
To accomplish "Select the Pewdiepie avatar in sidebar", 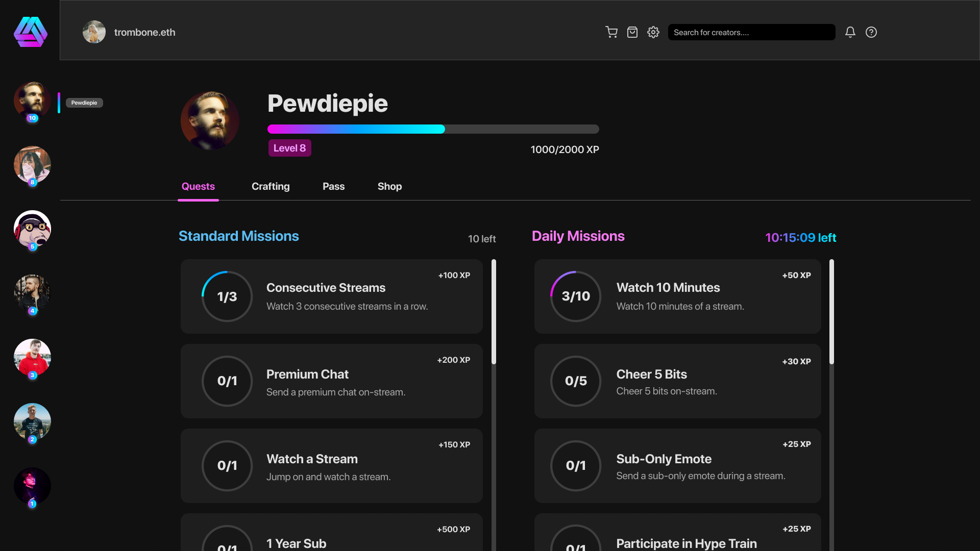I will tap(32, 101).
